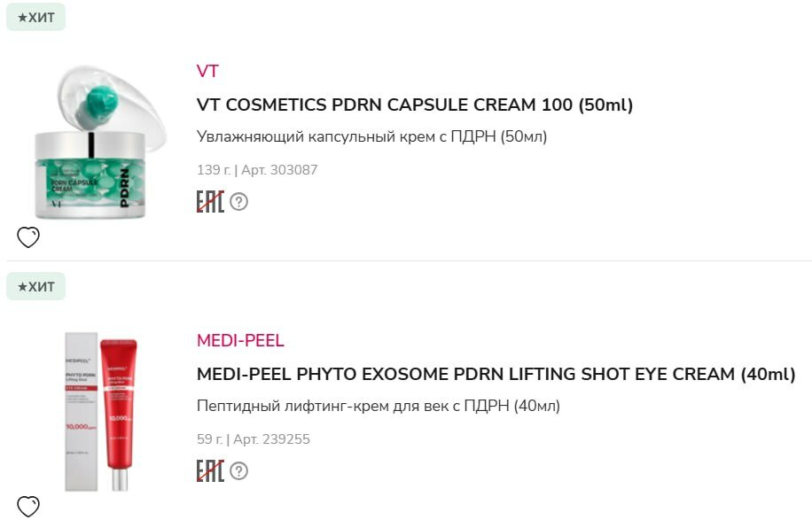Click the EAC mark under VT cream
The height and width of the screenshot is (520, 812).
(x=210, y=202)
